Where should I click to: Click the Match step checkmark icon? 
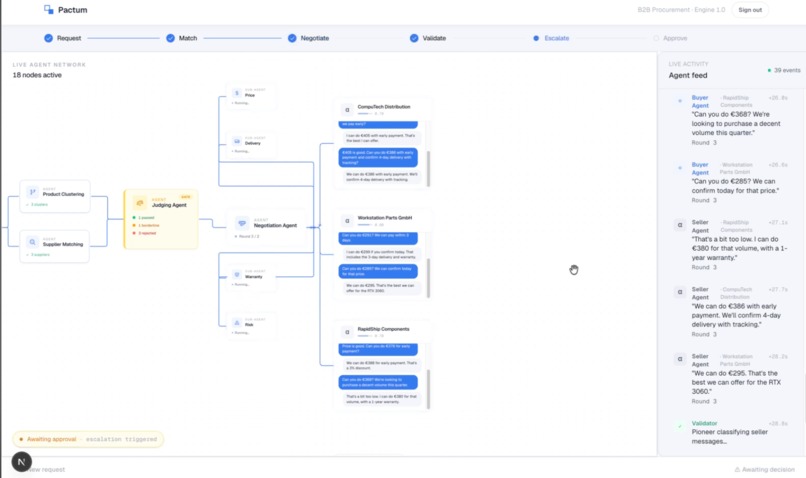click(170, 38)
